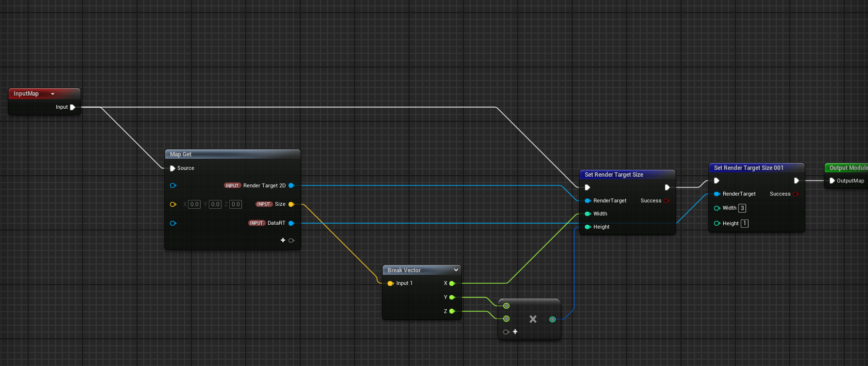Click the Size output pin on Map Get
The image size is (868, 366).
[291, 204]
